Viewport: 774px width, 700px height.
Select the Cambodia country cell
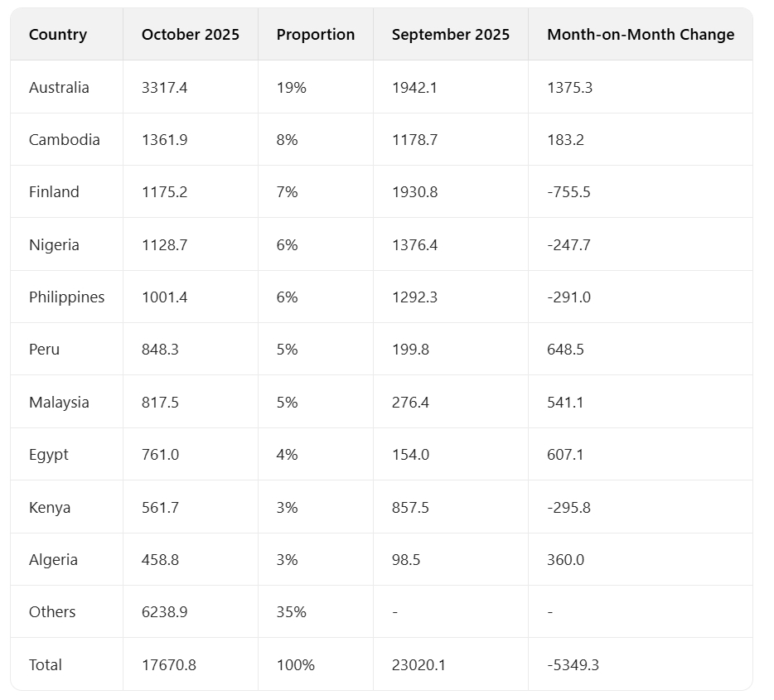(65, 139)
